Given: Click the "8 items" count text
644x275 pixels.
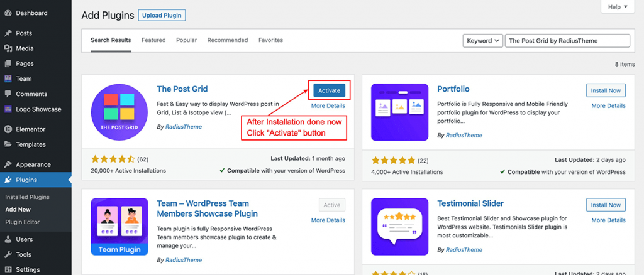Looking at the screenshot, I should [625, 64].
